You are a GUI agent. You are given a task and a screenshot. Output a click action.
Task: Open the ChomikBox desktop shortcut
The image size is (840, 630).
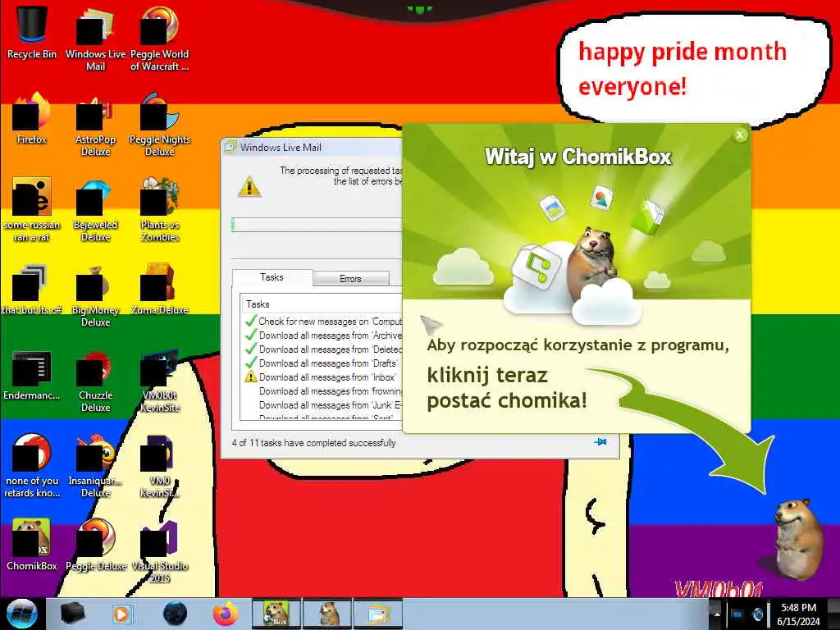(32, 546)
